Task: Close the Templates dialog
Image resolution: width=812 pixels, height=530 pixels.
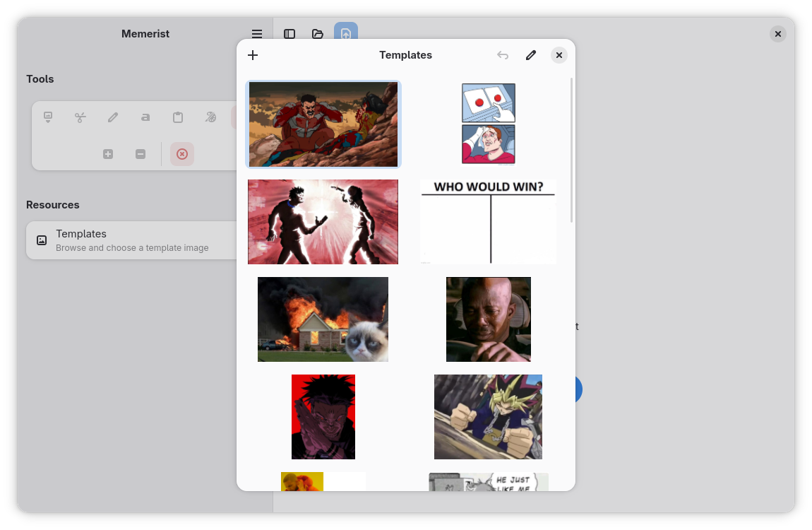Action: pyautogui.click(x=559, y=55)
